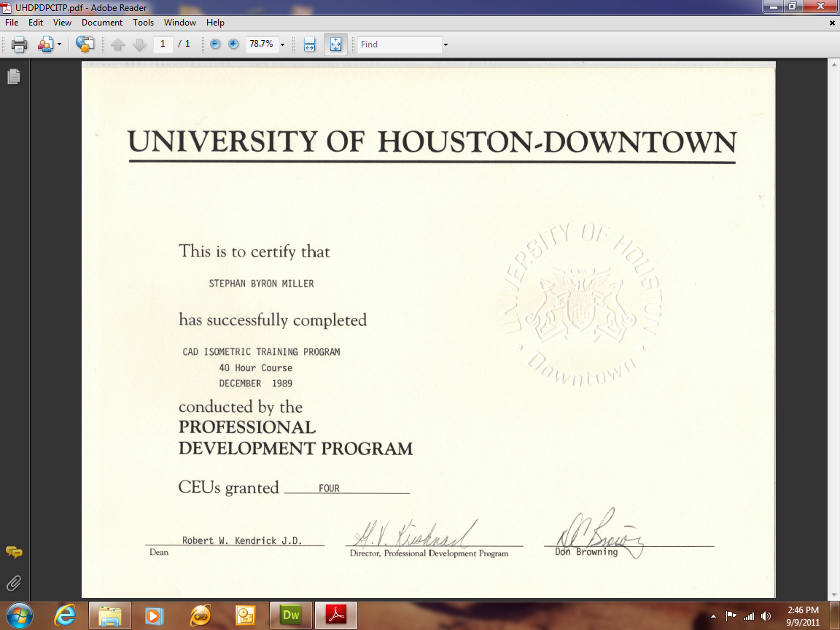Click the heading UNIVERSITY OF HOUSTON-DOWNTOWN

click(432, 142)
